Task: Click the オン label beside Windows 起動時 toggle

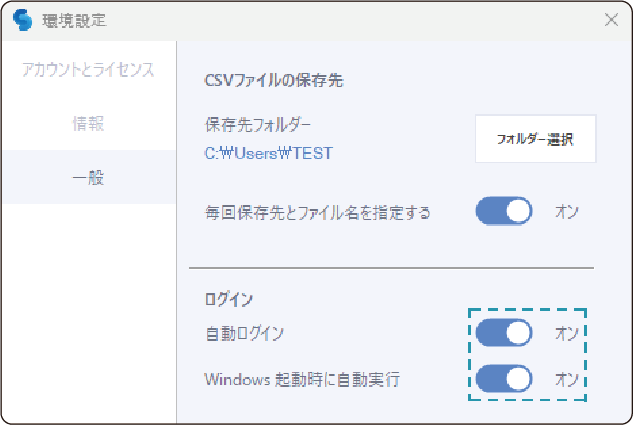Action: 566,380
